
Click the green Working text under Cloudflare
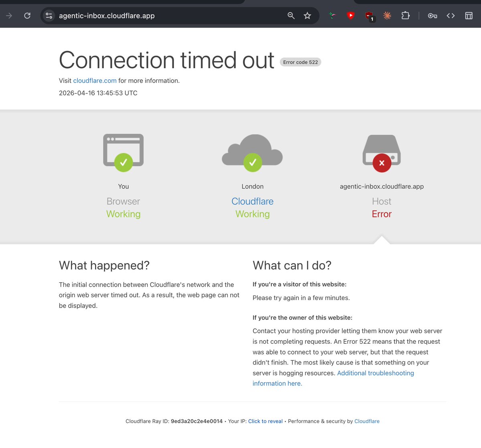[253, 214]
